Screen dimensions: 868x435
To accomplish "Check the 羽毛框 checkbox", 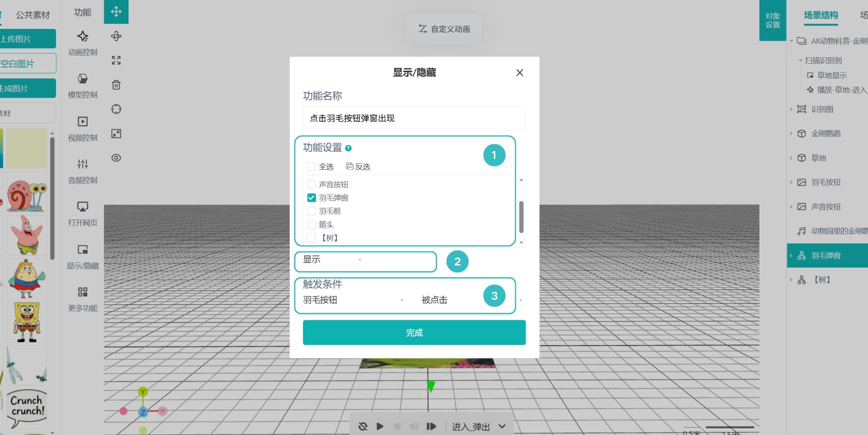I will pos(311,211).
